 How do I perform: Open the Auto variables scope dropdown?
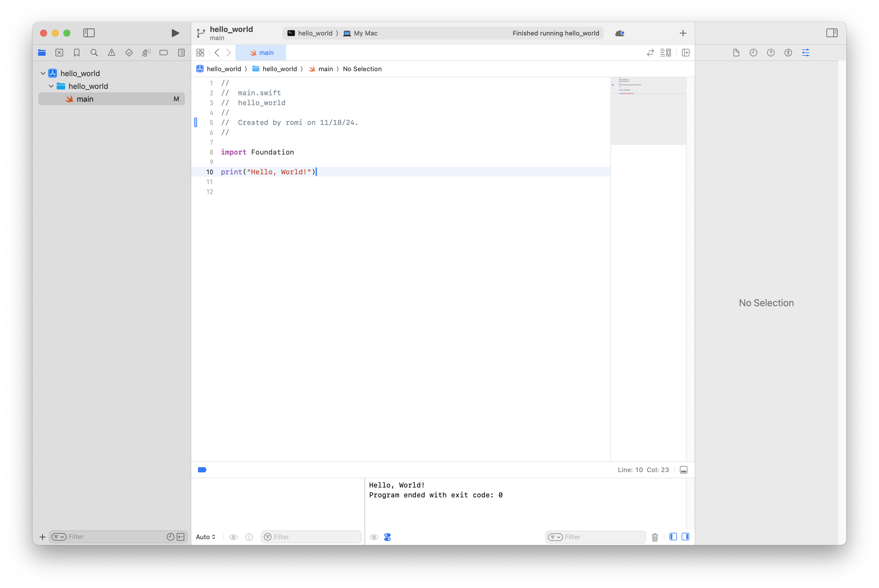coord(206,537)
